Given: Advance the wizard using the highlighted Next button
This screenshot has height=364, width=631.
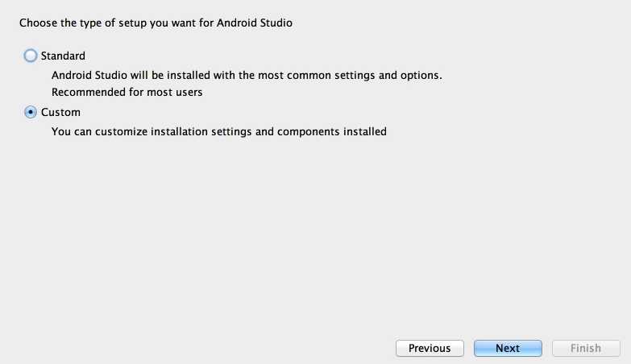Looking at the screenshot, I should click(508, 348).
